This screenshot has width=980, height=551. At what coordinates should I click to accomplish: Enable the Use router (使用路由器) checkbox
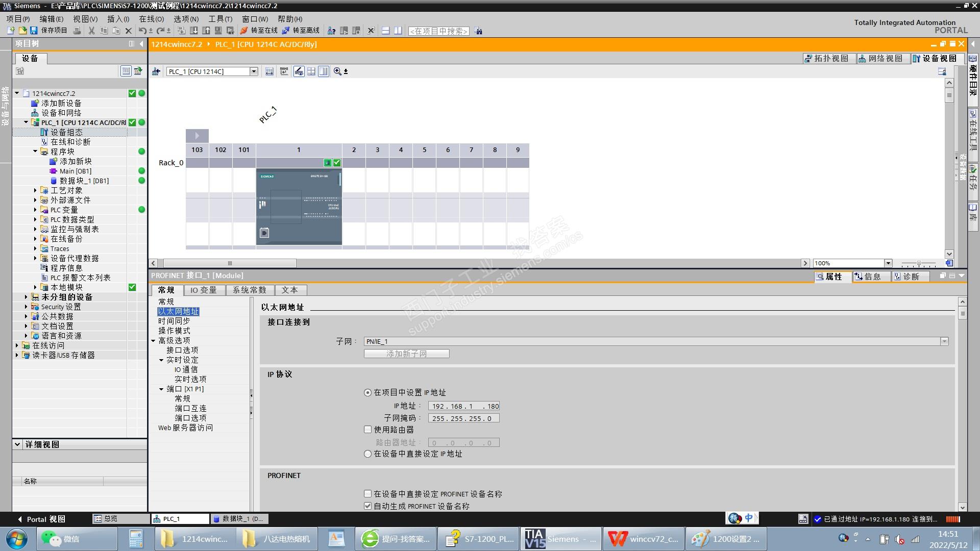point(367,430)
